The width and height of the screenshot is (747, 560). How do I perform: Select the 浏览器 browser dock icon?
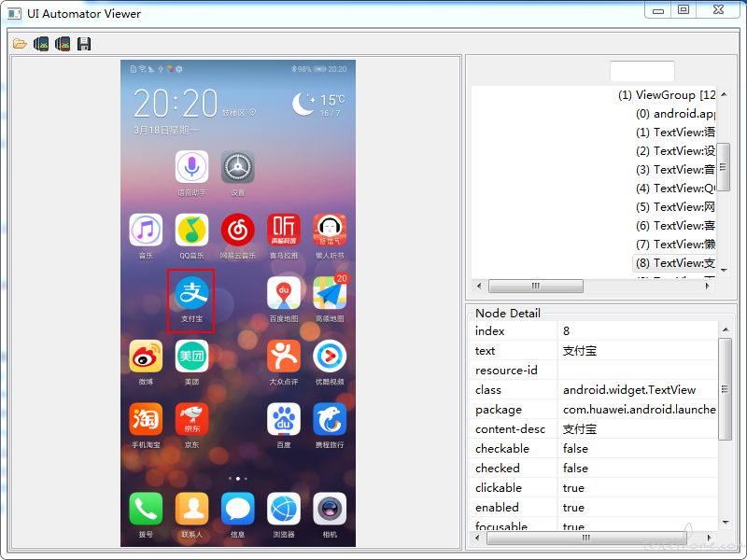(284, 509)
